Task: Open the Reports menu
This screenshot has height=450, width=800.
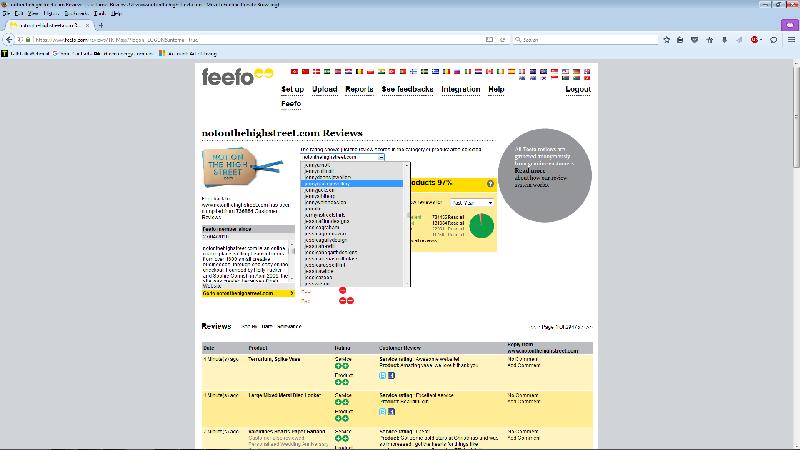Action: (359, 89)
